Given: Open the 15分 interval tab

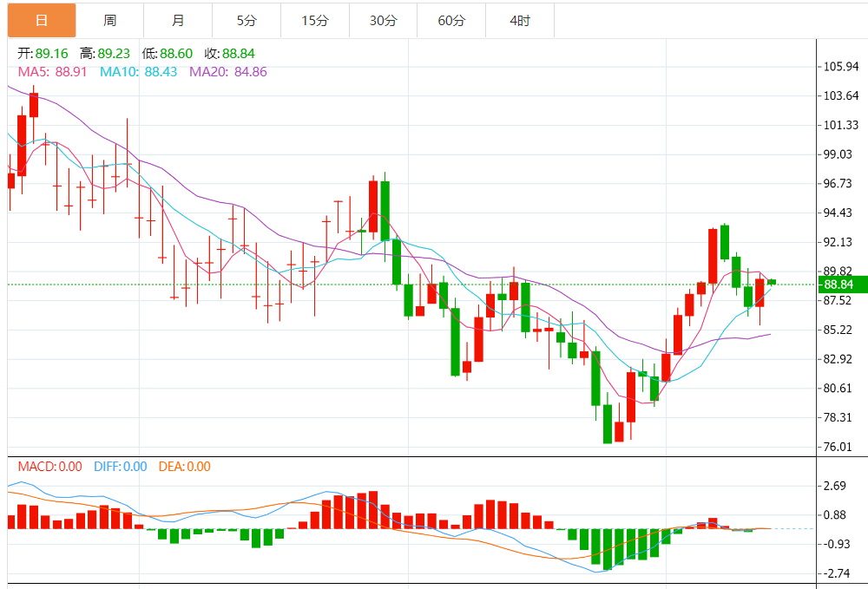Looking at the screenshot, I should point(315,21).
